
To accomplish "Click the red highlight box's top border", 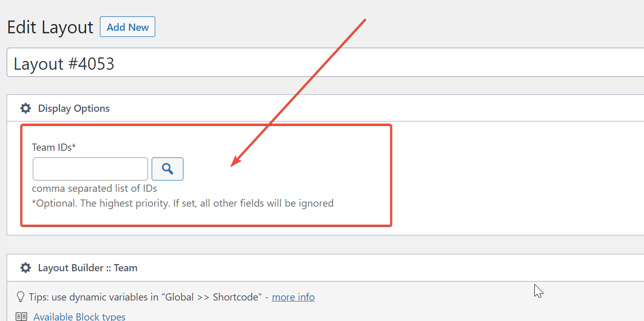I will 206,125.
